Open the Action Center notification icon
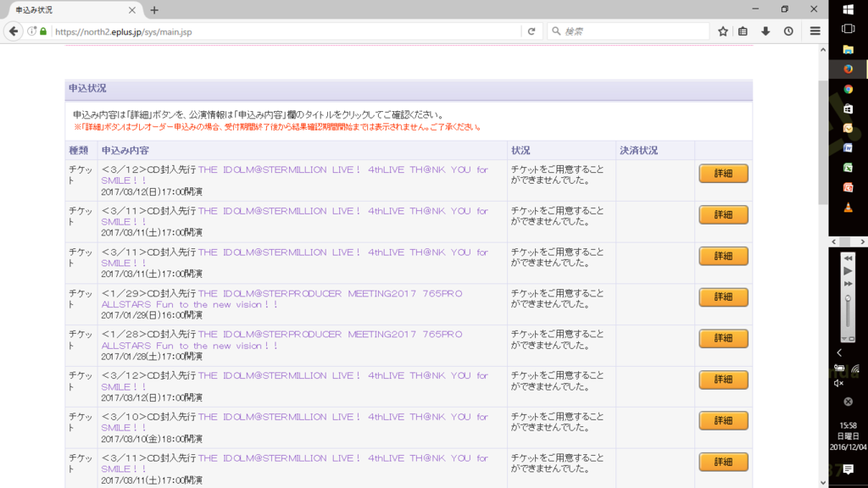This screenshot has width=868, height=488. (848, 469)
